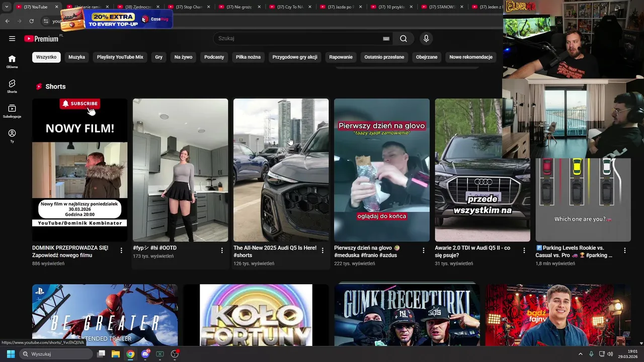Click the CaseHug 20% extra banner
The width and height of the screenshot is (644, 362).
click(x=117, y=19)
